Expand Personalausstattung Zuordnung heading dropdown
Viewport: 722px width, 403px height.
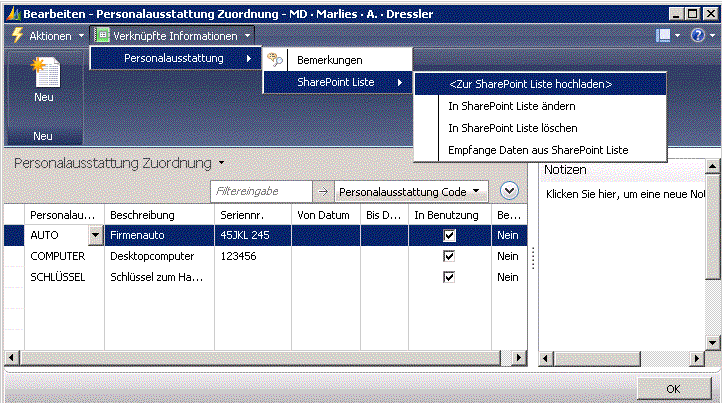click(221, 162)
